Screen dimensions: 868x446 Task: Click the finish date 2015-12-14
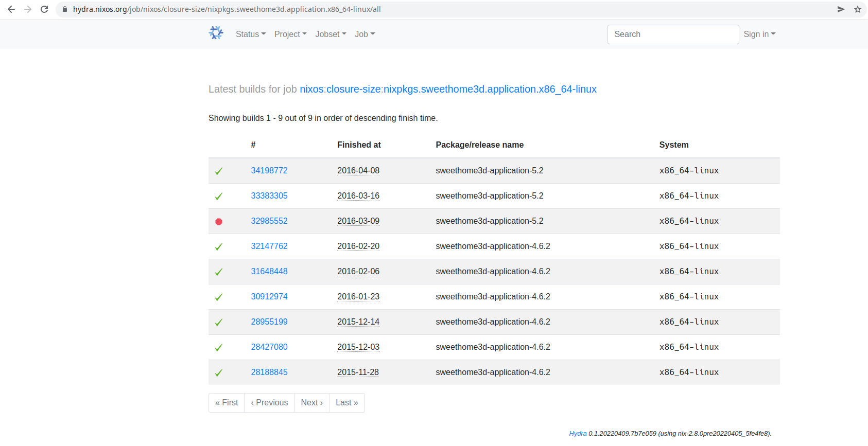coord(358,322)
